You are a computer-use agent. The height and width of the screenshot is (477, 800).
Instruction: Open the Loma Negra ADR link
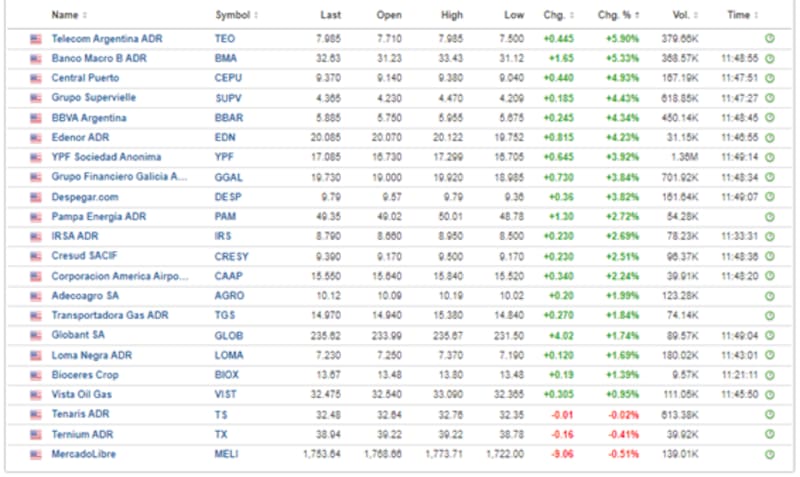tap(93, 355)
